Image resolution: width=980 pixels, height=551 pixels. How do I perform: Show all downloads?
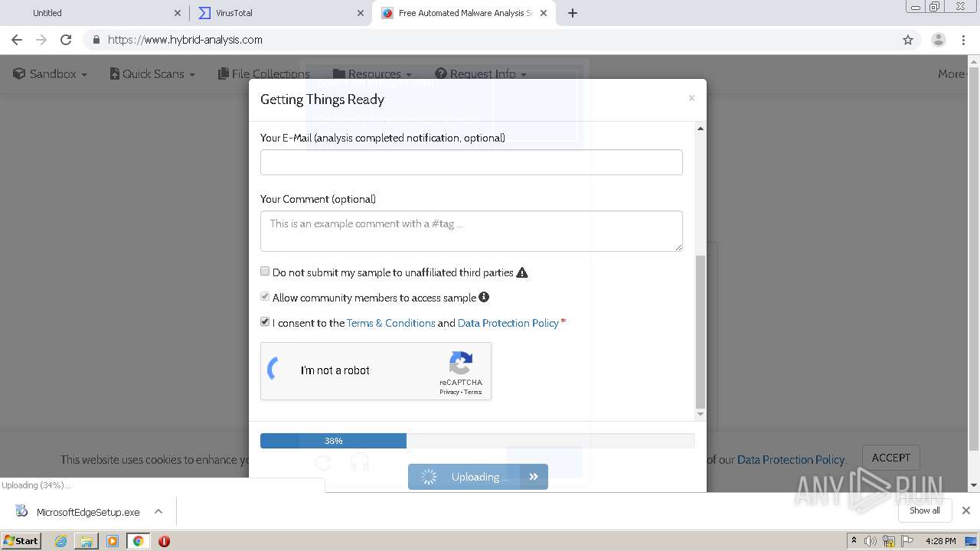click(925, 510)
